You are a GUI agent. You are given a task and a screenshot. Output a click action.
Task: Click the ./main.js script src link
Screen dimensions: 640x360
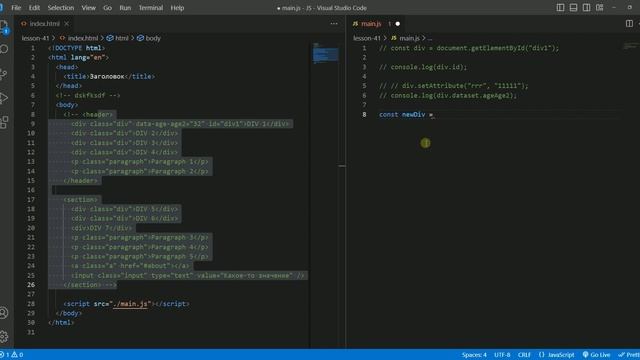[x=130, y=304]
